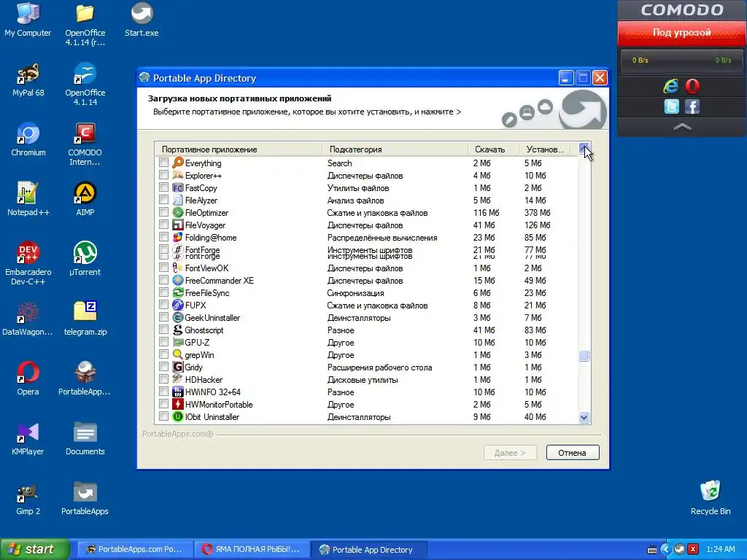Collapse the COMODO widget with chevron

[682, 127]
